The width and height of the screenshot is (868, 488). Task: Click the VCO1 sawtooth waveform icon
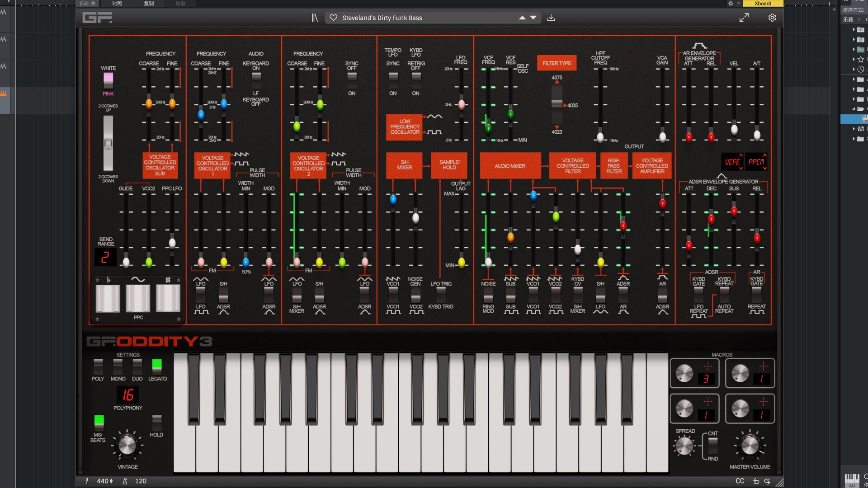(241, 155)
